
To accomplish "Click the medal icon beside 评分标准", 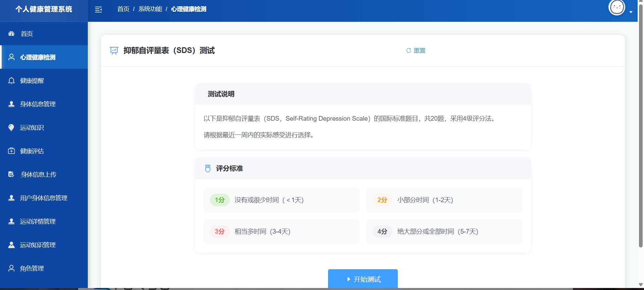I will pos(208,168).
